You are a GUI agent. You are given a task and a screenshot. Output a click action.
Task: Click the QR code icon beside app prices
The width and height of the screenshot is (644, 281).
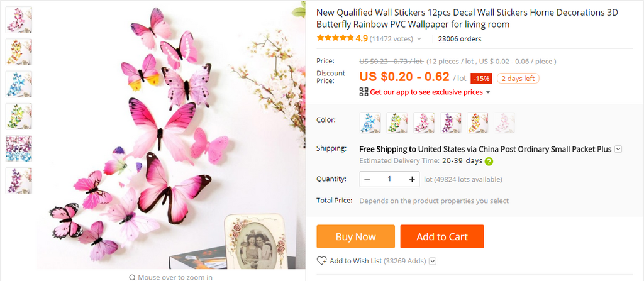pyautogui.click(x=364, y=92)
